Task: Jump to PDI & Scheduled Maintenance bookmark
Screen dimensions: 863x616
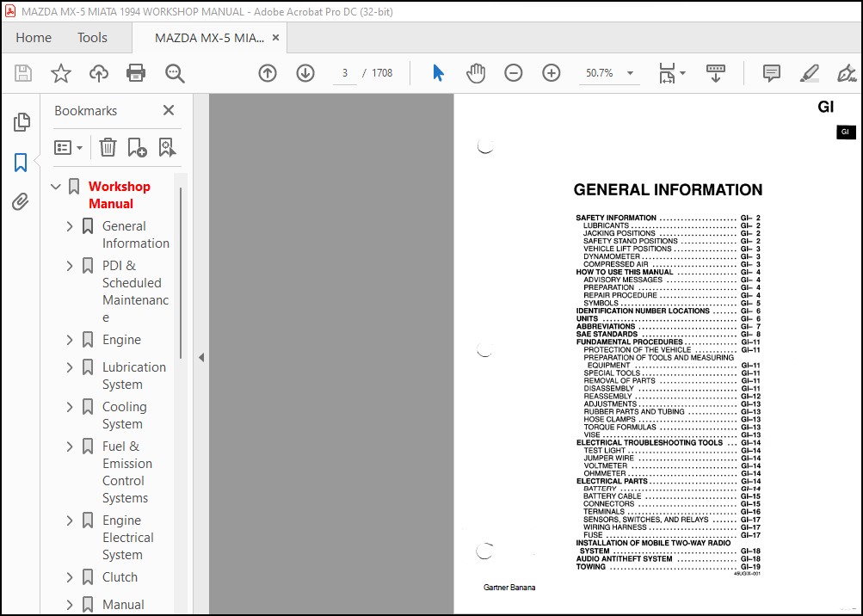Action: (135, 291)
